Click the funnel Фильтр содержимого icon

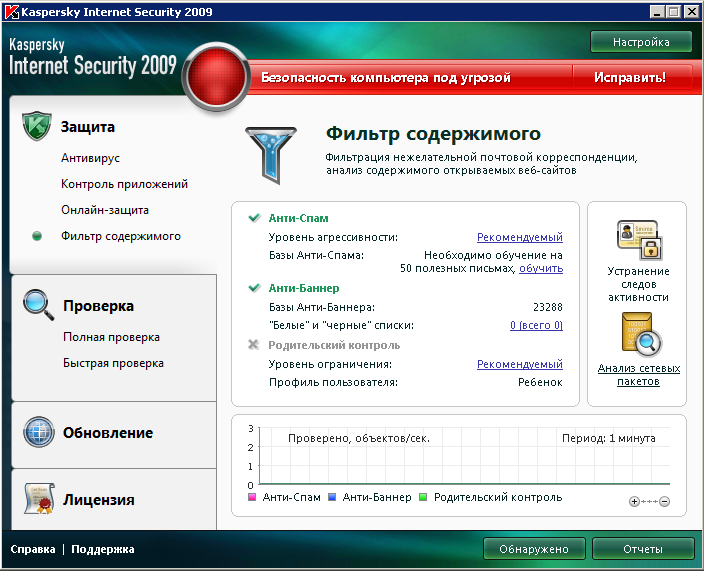click(x=271, y=155)
